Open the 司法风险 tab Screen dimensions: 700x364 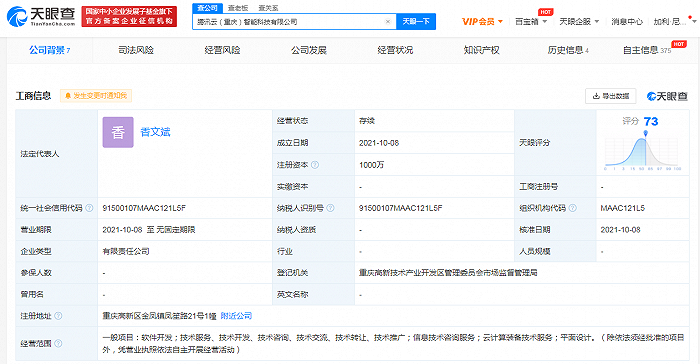[136, 50]
